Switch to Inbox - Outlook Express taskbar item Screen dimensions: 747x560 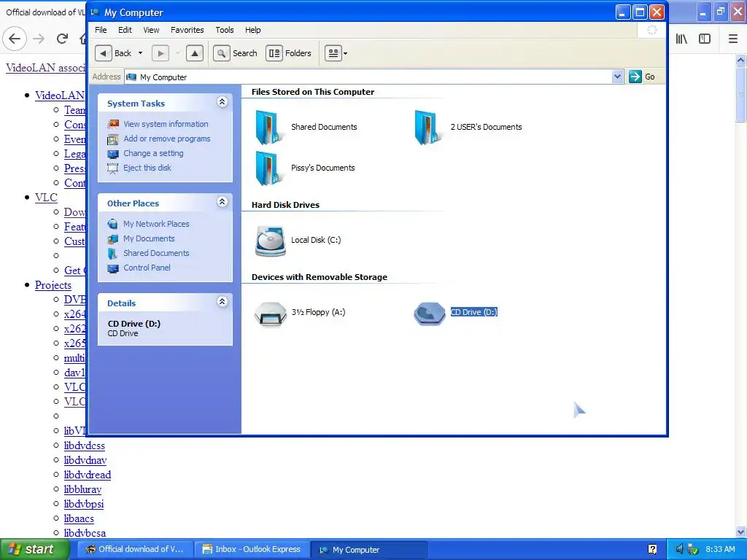[x=252, y=549]
